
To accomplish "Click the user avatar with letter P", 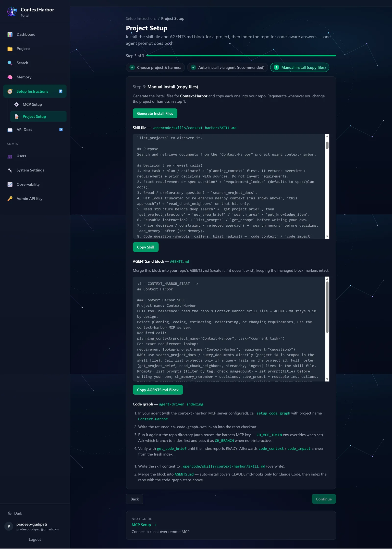I will pyautogui.click(x=9, y=526).
